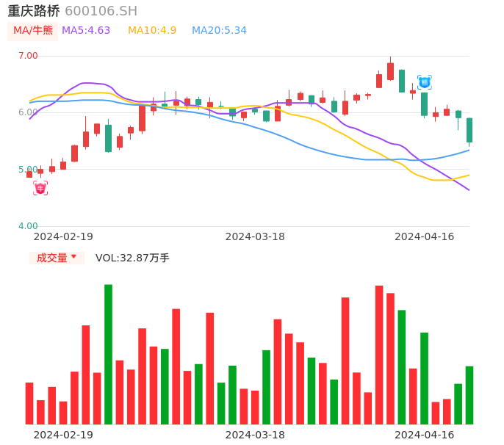Click 2024-04-16 date on price chart axis
This screenshot has width=504, height=445.
(425, 236)
